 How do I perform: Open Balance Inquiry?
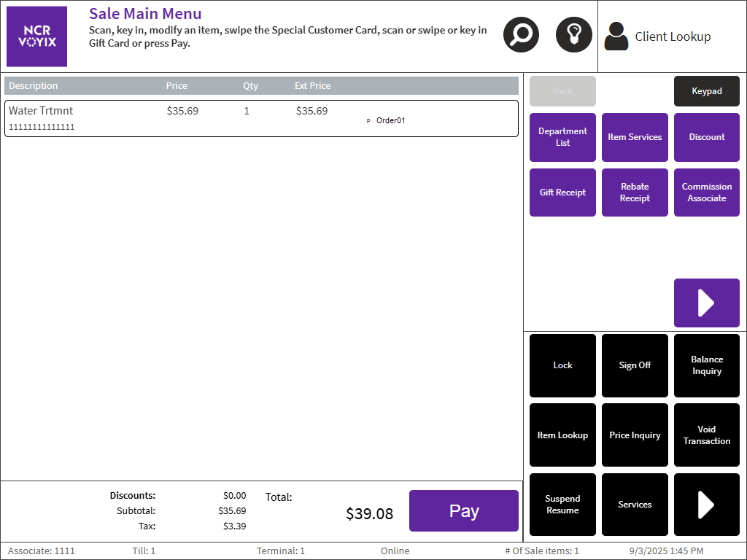tap(706, 365)
